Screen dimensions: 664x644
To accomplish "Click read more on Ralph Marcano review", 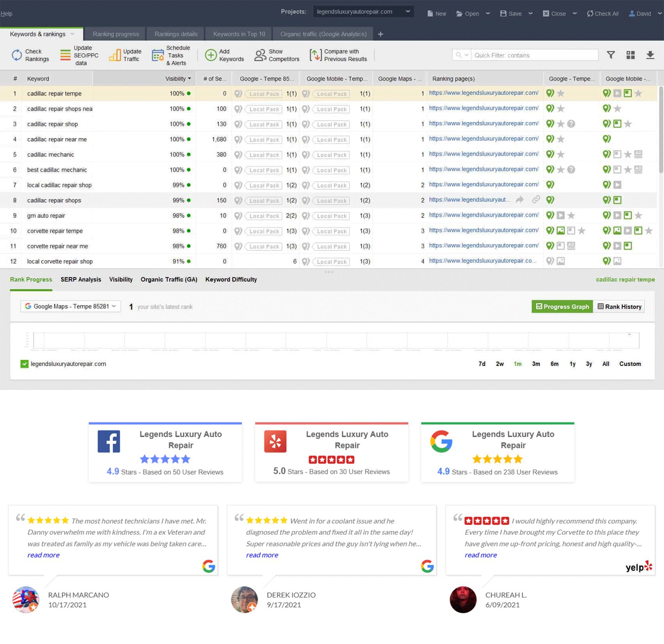I will point(44,555).
